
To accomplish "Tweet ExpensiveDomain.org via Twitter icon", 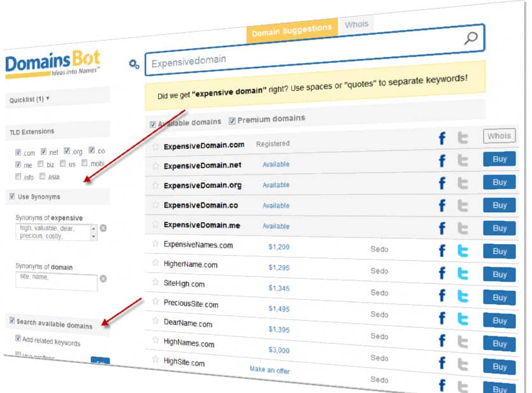I will 463,183.
